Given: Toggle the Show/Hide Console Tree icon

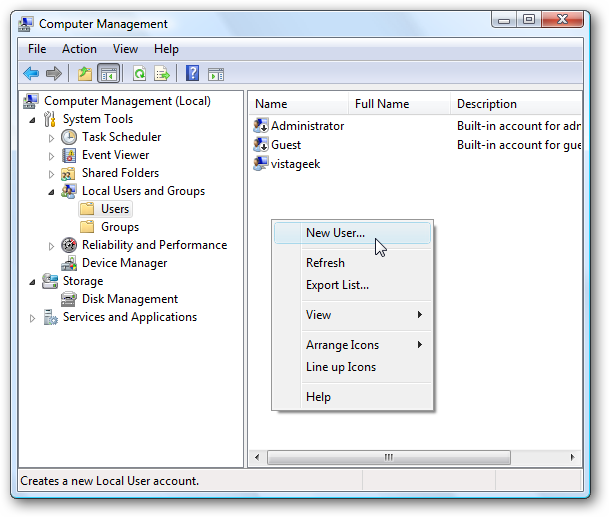Looking at the screenshot, I should point(108,73).
